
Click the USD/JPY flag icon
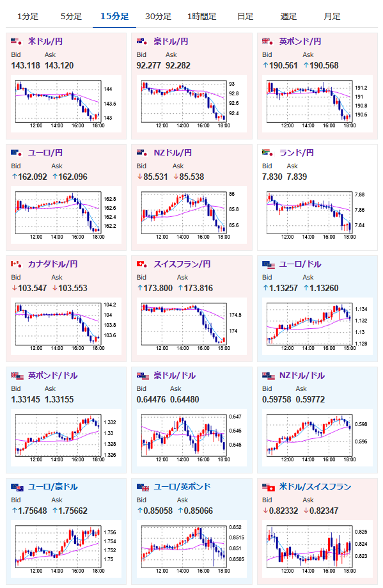pyautogui.click(x=17, y=41)
